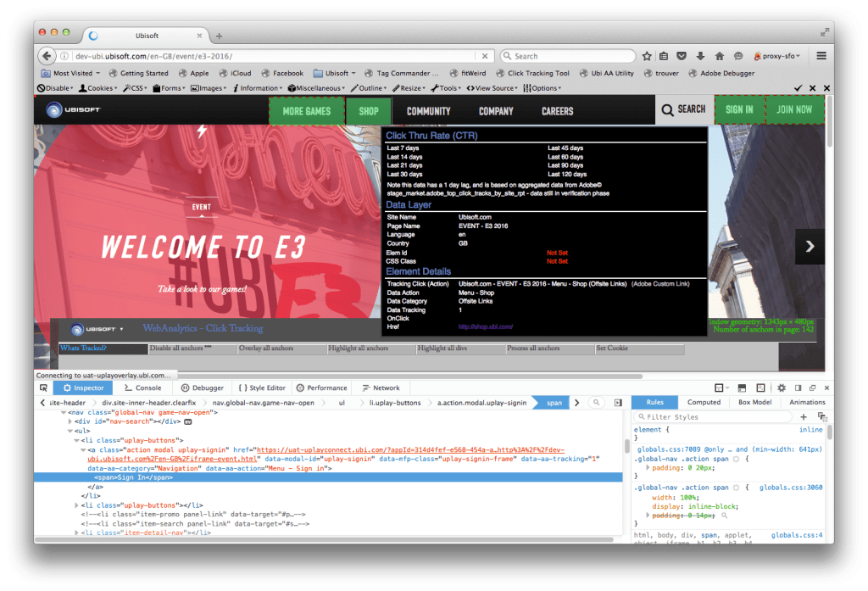Open the Network devtools tab
The width and height of the screenshot is (868, 591).
(381, 387)
